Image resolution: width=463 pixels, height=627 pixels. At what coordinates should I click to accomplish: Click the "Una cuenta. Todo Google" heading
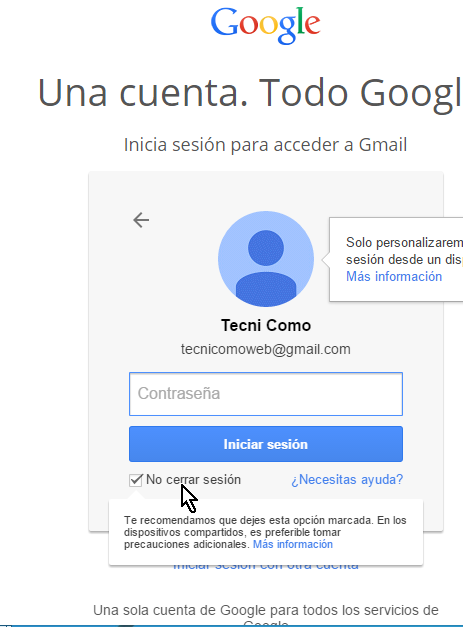point(250,94)
